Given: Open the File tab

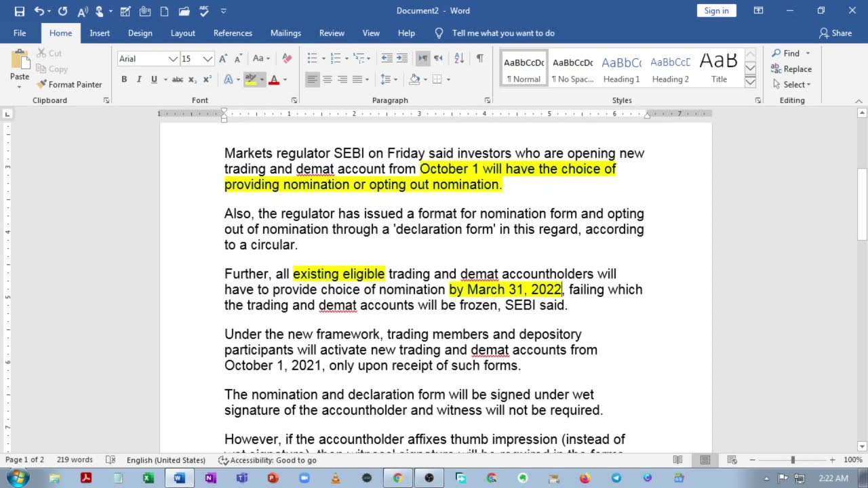Looking at the screenshot, I should click(20, 33).
